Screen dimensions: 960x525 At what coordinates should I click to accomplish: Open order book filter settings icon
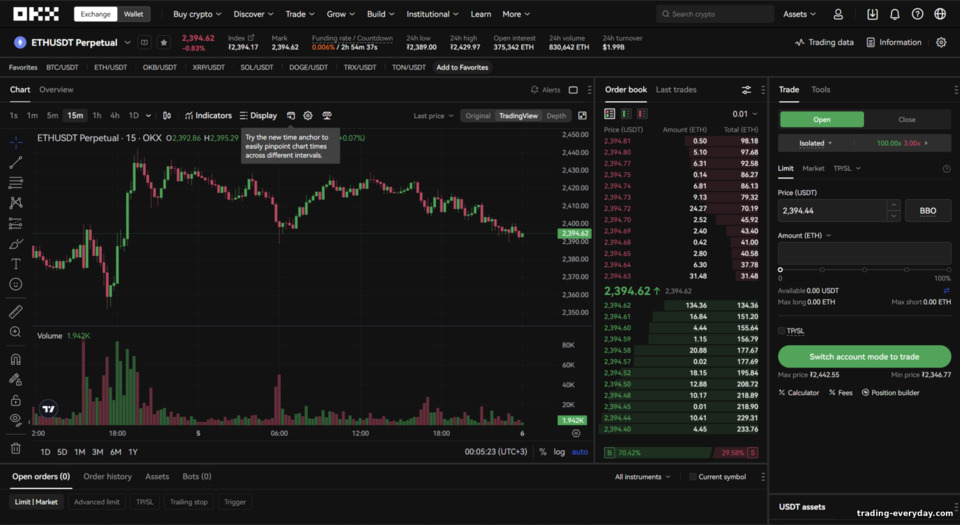[746, 90]
